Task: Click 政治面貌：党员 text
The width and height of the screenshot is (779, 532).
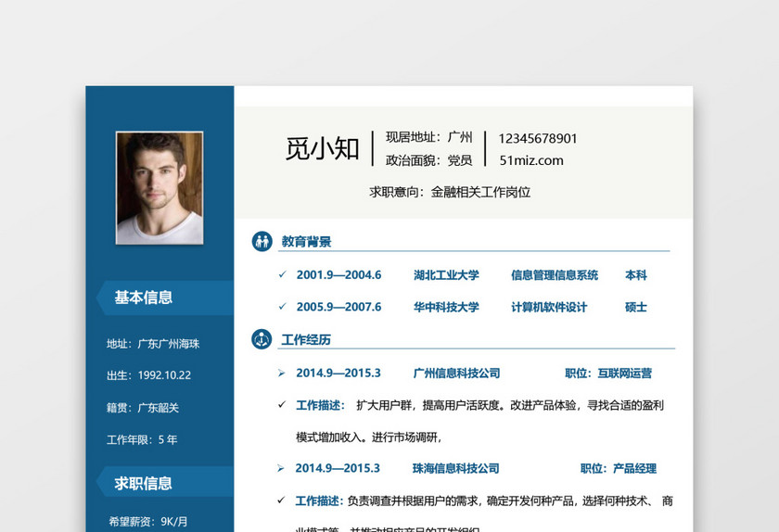Action: coord(428,160)
